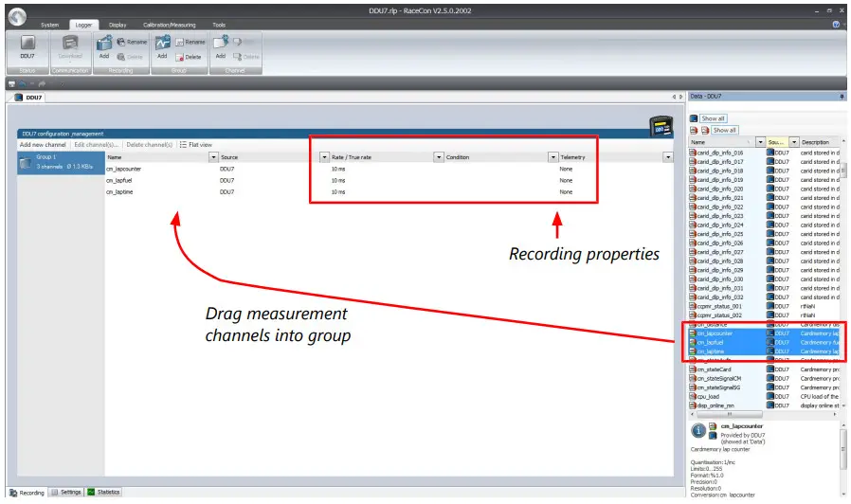Click Delete in the Group ribbon section
This screenshot has width=851, height=504.
pos(189,57)
